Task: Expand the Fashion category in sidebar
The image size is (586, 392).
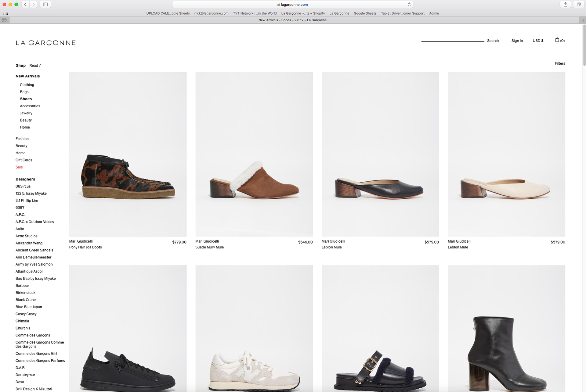Action: pyautogui.click(x=22, y=139)
